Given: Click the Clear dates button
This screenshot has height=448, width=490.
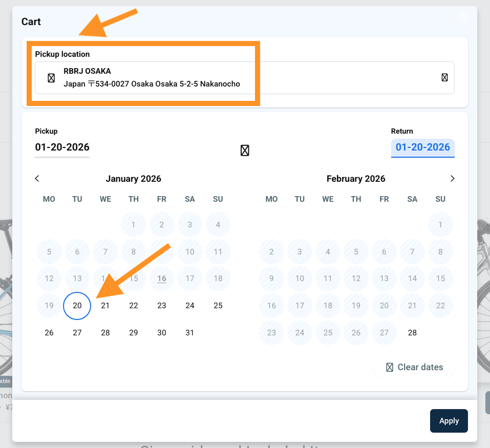Looking at the screenshot, I should [414, 367].
